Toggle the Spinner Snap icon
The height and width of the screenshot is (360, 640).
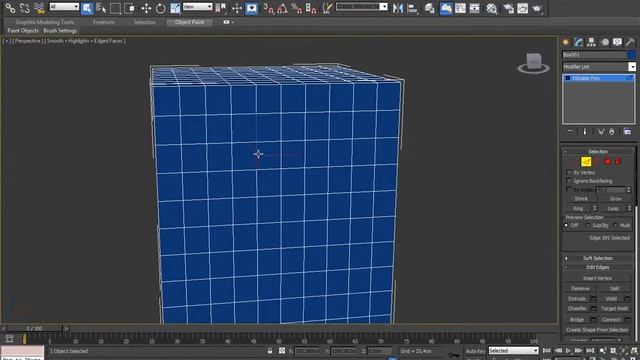pyautogui.click(x=311, y=8)
